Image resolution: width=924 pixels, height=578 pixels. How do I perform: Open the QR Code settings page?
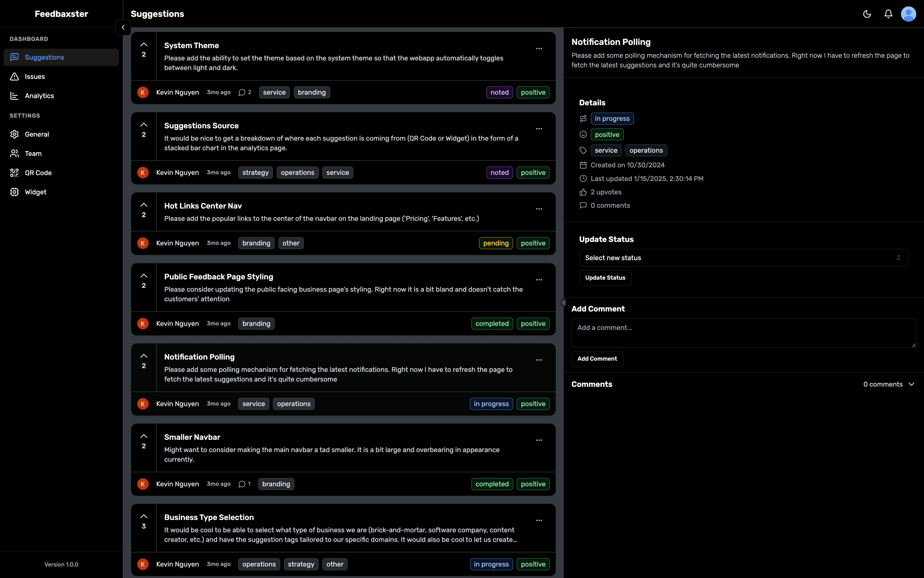coord(38,173)
